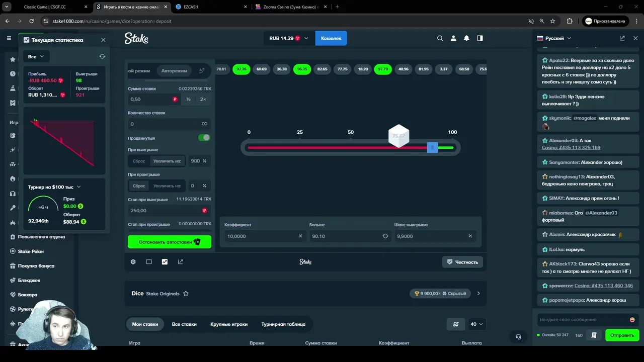
Task: Open Турнирная таблица tab
Action: coord(283,324)
